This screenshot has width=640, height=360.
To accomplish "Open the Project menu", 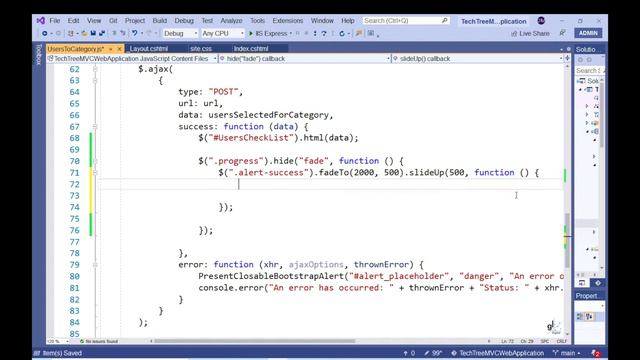I will [x=135, y=20].
